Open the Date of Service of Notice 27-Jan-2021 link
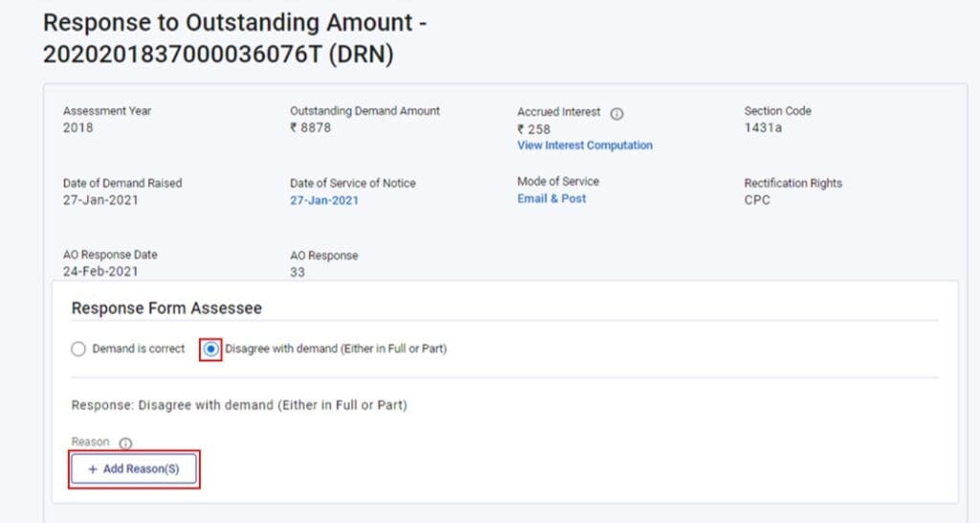The height and width of the screenshot is (523, 980). (323, 200)
